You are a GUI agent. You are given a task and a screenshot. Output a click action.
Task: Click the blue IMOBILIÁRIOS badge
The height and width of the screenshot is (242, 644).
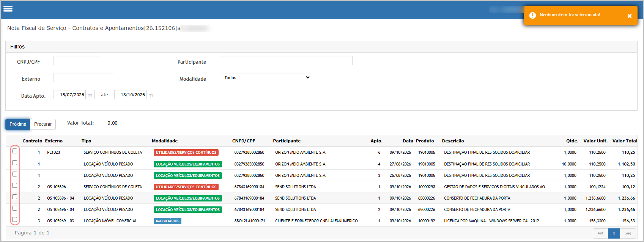167,221
